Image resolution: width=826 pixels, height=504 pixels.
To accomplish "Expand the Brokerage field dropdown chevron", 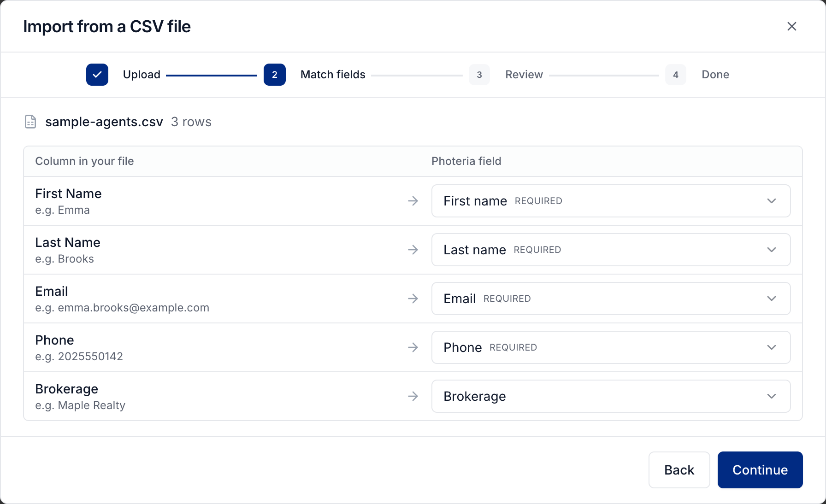I will click(772, 396).
